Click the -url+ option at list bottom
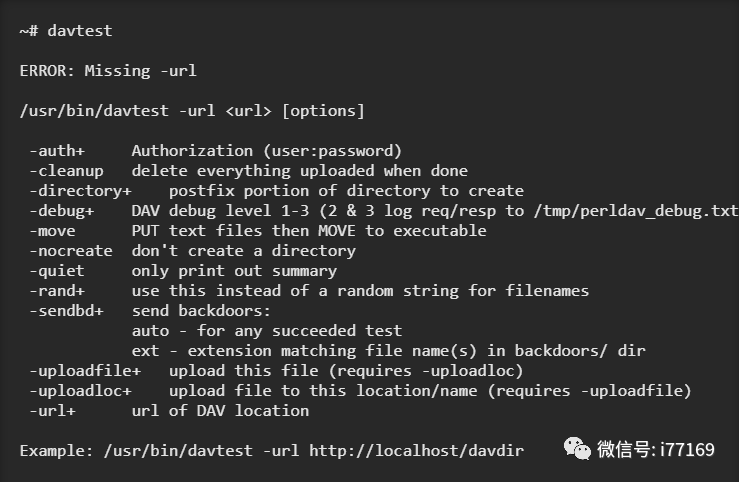This screenshot has width=739, height=482. [x=52, y=411]
